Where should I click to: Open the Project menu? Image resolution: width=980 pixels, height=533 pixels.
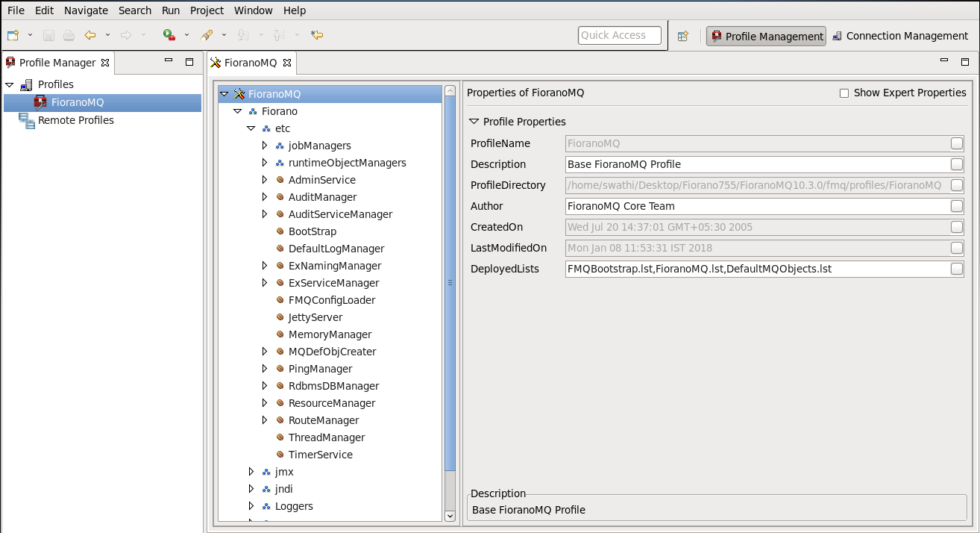coord(207,10)
